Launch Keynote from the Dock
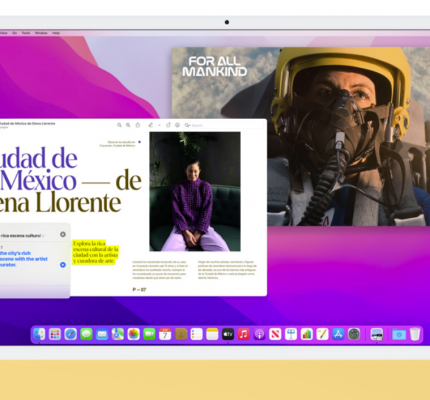 [291, 334]
